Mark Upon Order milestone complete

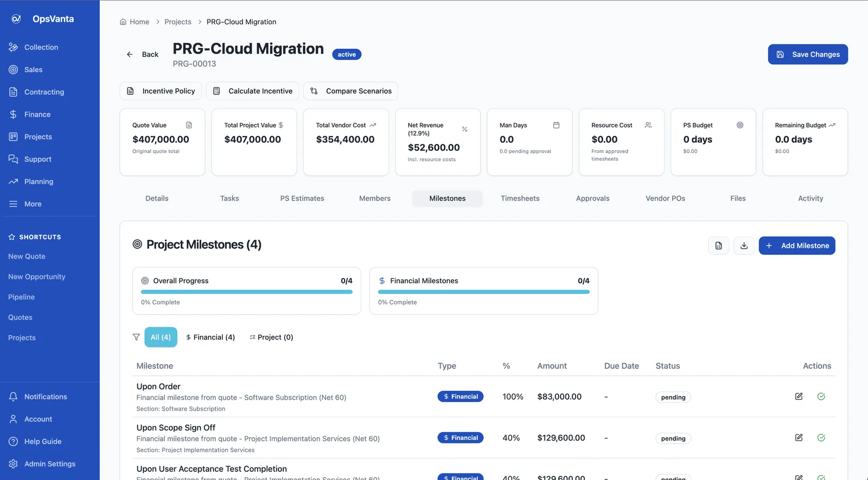pos(821,396)
